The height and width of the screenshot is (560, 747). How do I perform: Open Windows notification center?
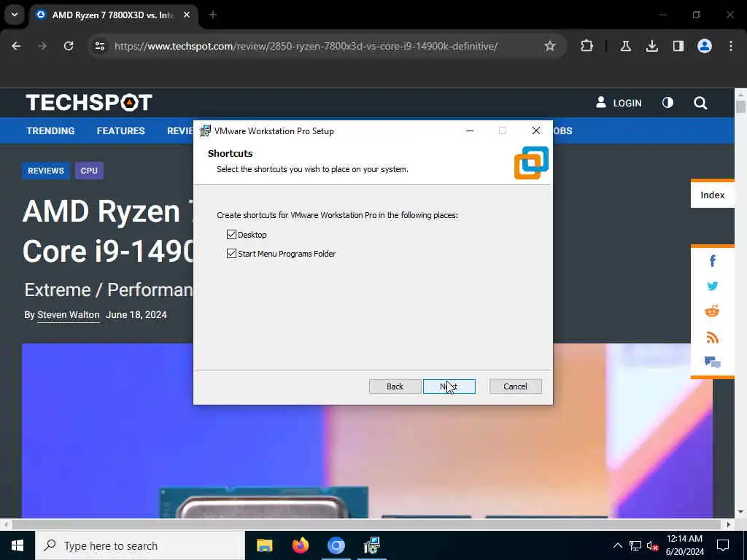coord(723,545)
